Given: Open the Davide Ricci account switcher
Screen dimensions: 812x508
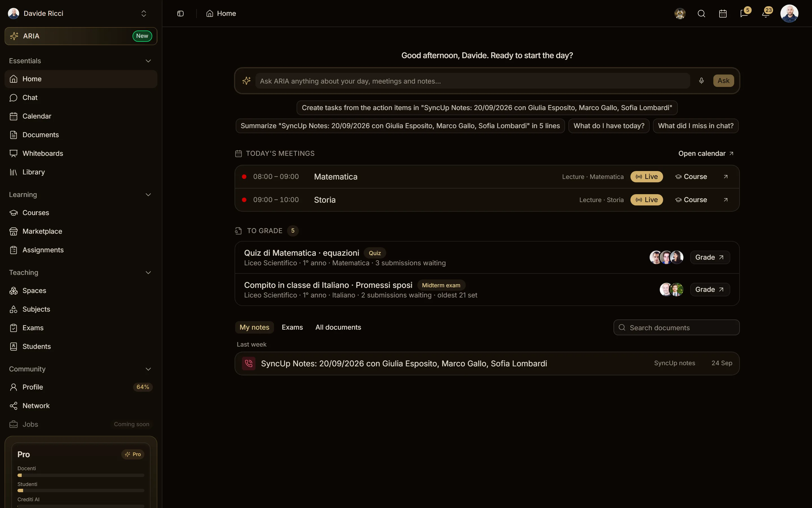Looking at the screenshot, I should click(78, 14).
